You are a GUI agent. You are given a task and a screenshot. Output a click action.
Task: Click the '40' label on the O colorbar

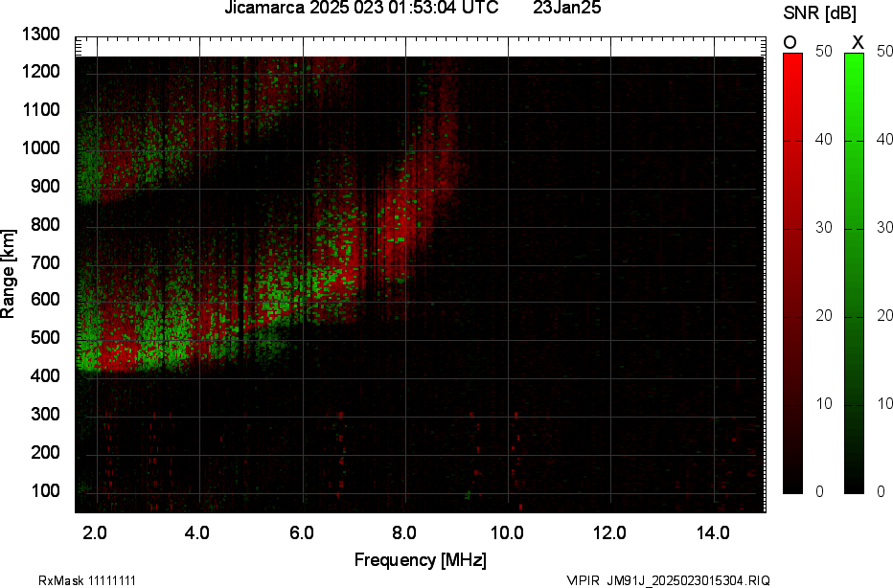point(823,139)
